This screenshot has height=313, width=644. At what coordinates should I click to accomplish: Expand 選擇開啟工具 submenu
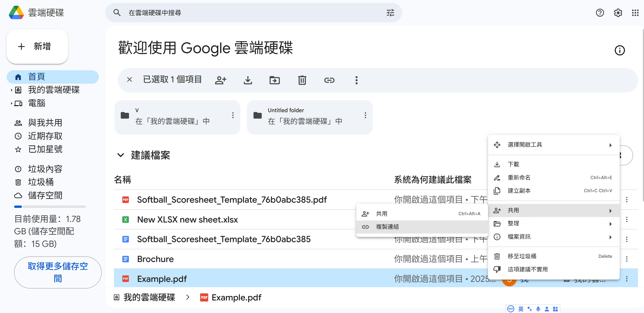click(x=611, y=145)
